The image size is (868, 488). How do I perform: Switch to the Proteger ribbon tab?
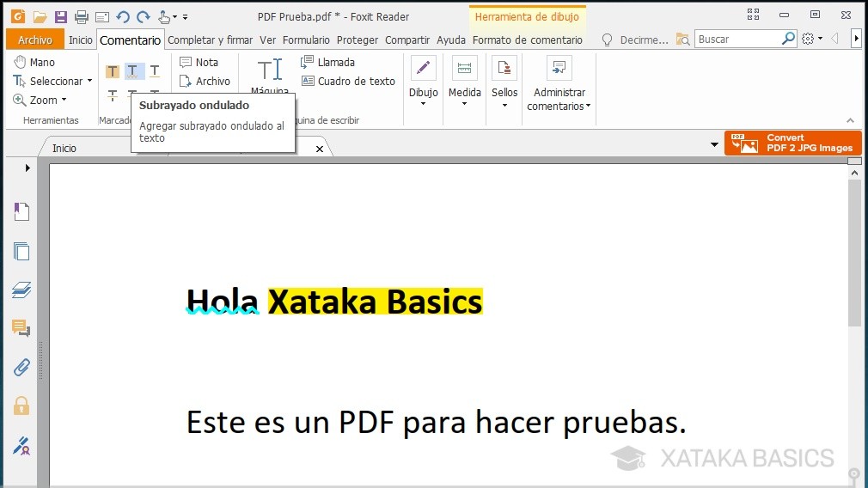click(x=358, y=40)
